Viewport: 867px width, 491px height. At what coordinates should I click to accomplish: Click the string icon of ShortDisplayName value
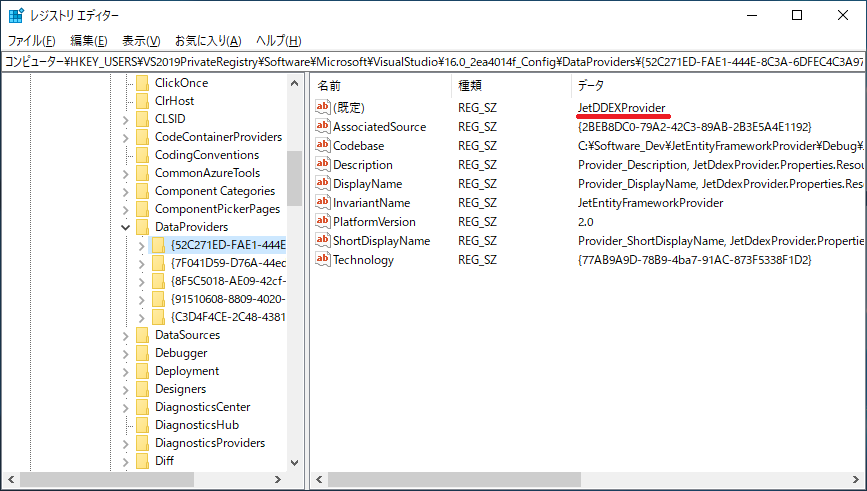(323, 241)
